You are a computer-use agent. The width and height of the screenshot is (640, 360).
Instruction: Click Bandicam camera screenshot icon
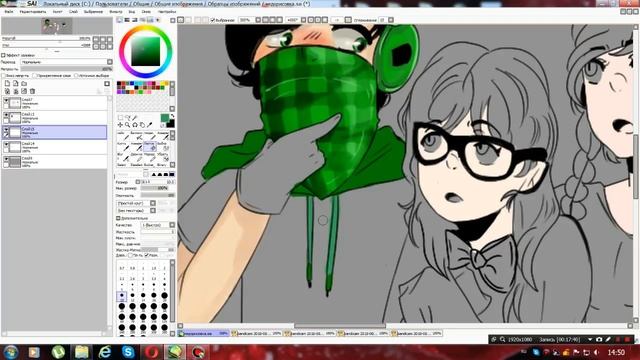pyautogui.click(x=599, y=339)
